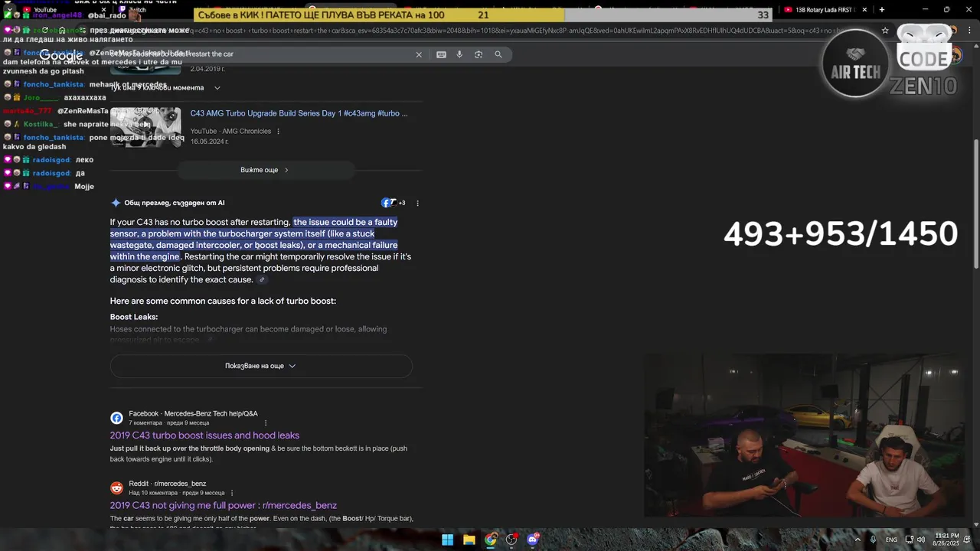Click the YouTube · AMG Chronicles source text
This screenshot has height=551, width=980.
pyautogui.click(x=230, y=132)
